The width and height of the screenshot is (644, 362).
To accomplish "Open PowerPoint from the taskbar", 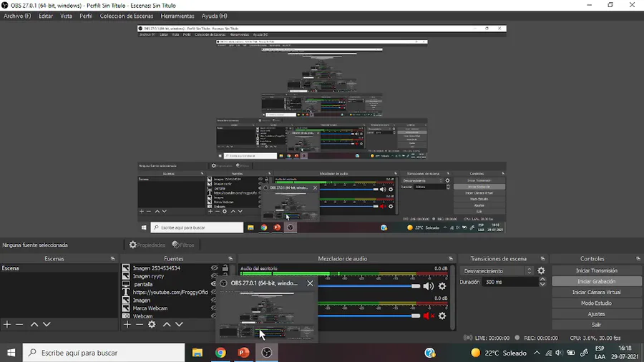I will 243,353.
